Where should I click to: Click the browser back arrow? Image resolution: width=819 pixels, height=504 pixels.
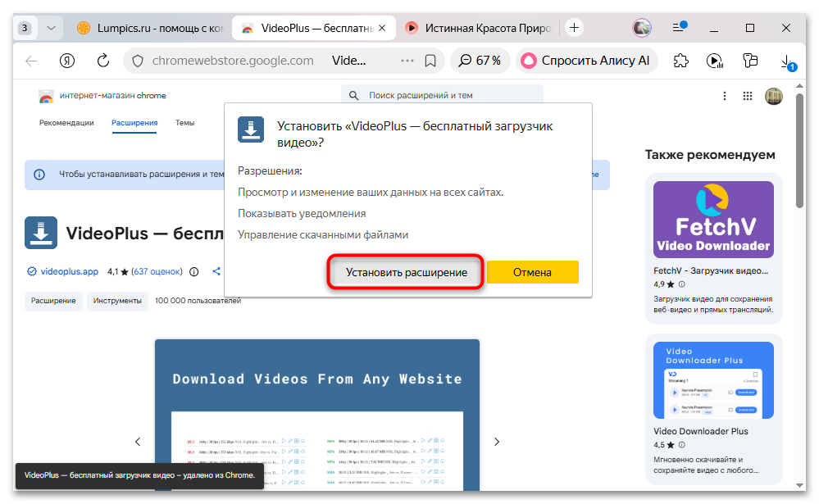[x=31, y=61]
